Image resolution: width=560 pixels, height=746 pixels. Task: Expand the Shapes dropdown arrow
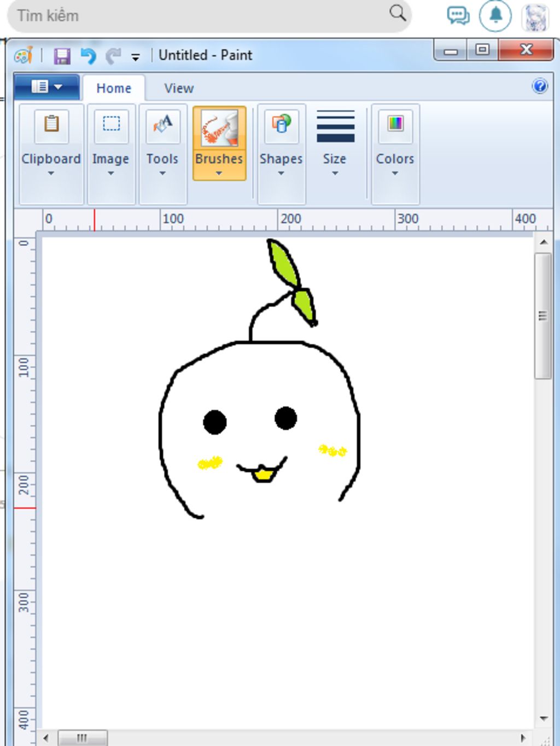click(x=281, y=173)
